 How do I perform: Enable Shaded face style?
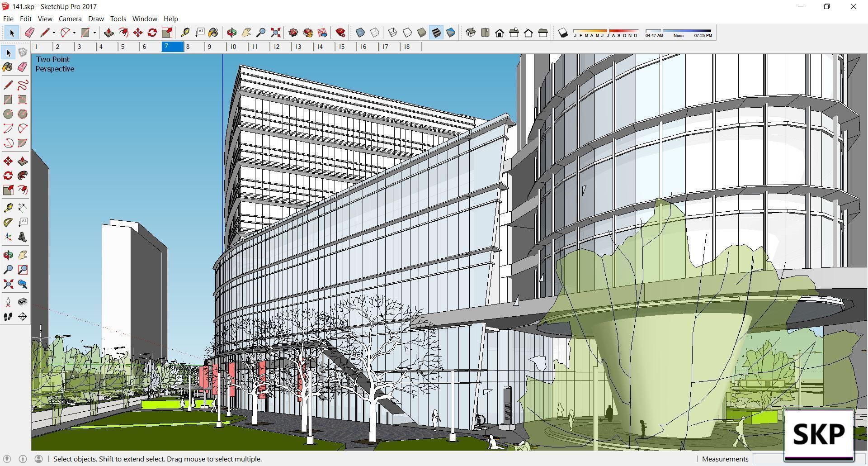421,33
